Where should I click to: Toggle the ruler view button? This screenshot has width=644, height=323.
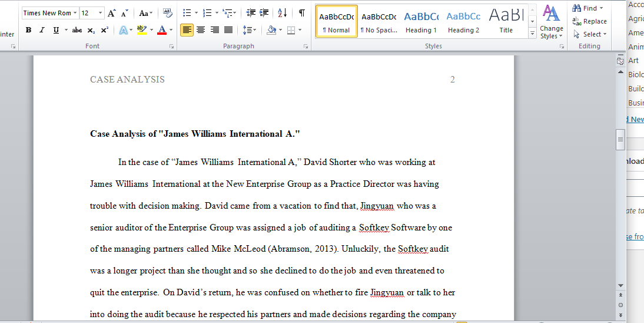(620, 61)
